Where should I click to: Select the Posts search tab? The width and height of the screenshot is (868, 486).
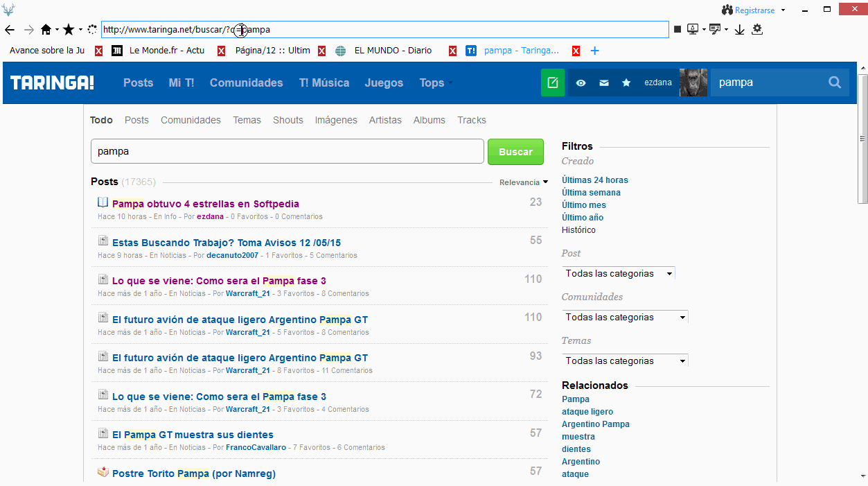(x=136, y=120)
